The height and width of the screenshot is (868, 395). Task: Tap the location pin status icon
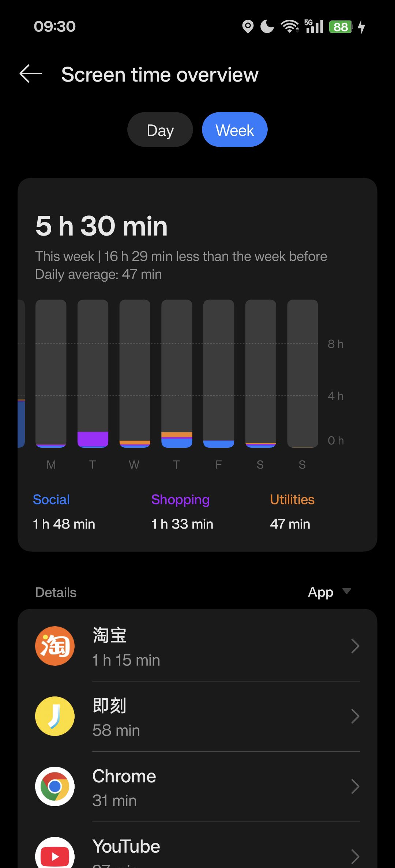(248, 27)
